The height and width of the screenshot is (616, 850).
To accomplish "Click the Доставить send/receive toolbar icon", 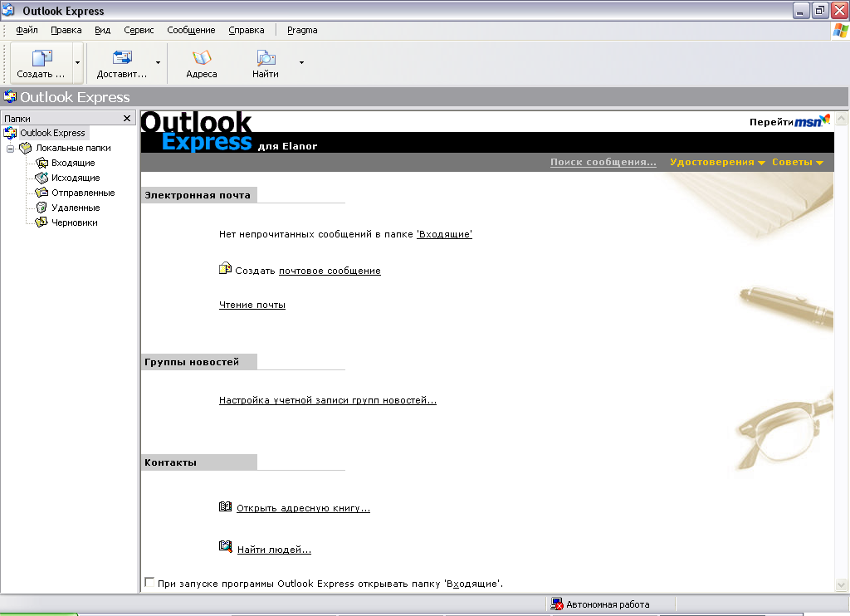I will 122,57.
